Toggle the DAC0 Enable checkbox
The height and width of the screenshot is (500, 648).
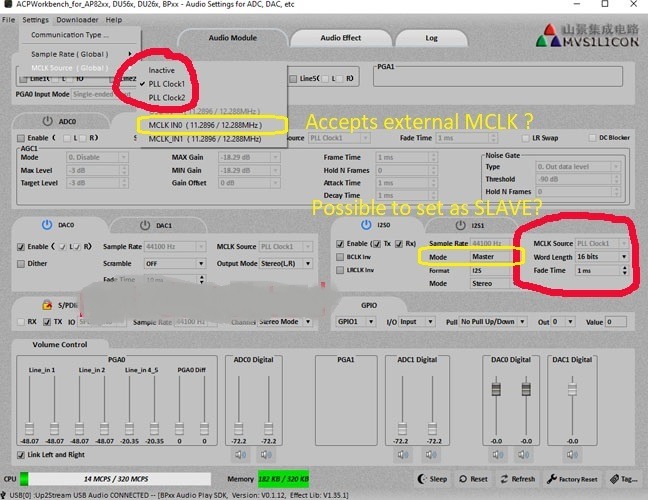click(x=21, y=247)
